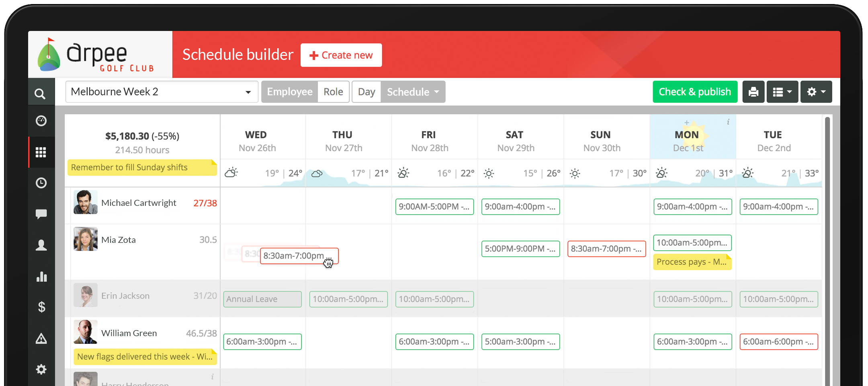Image resolution: width=868 pixels, height=386 pixels.
Task: Click Erin Jackson's 31/20 hours value
Action: tap(205, 296)
